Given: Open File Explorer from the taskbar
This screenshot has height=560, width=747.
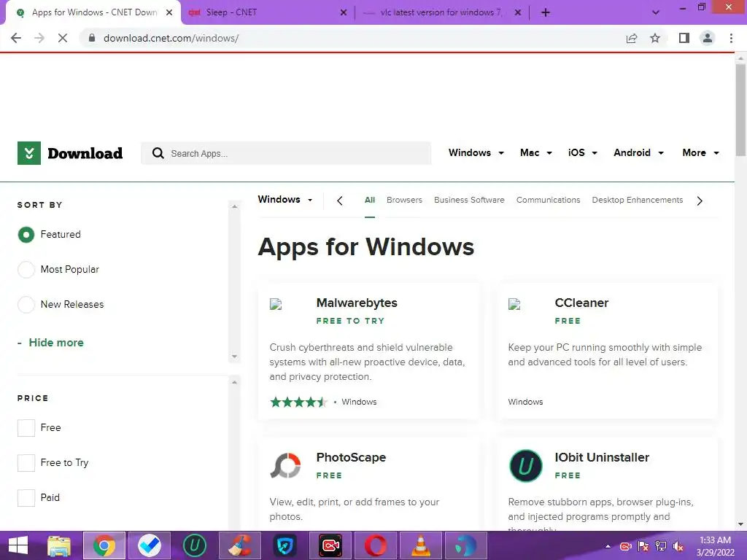Looking at the screenshot, I should [x=59, y=545].
